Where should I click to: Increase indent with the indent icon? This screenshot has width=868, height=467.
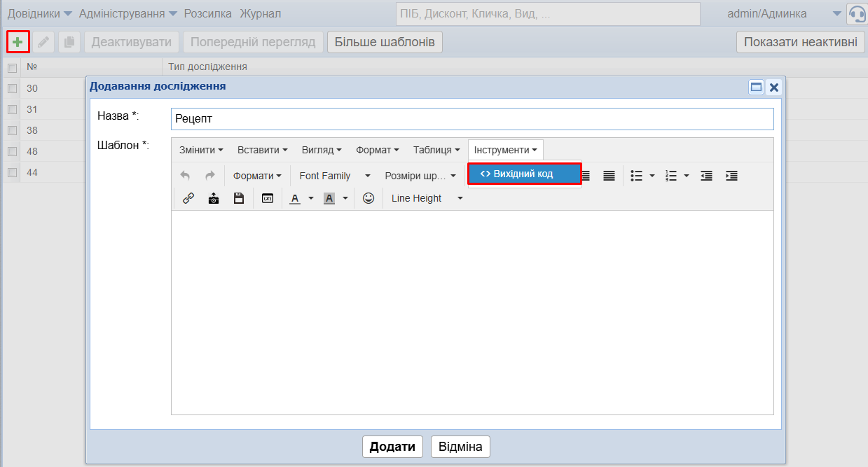coord(731,176)
